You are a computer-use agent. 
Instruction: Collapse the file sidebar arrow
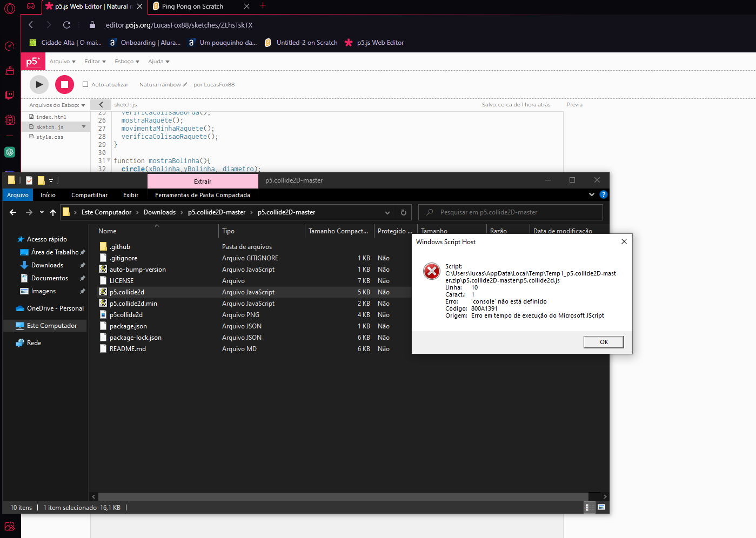click(x=101, y=105)
